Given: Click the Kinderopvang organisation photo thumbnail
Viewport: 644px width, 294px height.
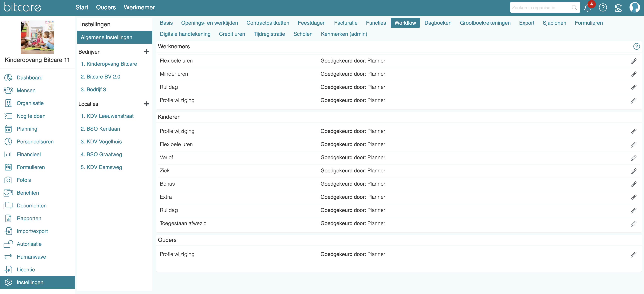Looking at the screenshot, I should (x=37, y=37).
